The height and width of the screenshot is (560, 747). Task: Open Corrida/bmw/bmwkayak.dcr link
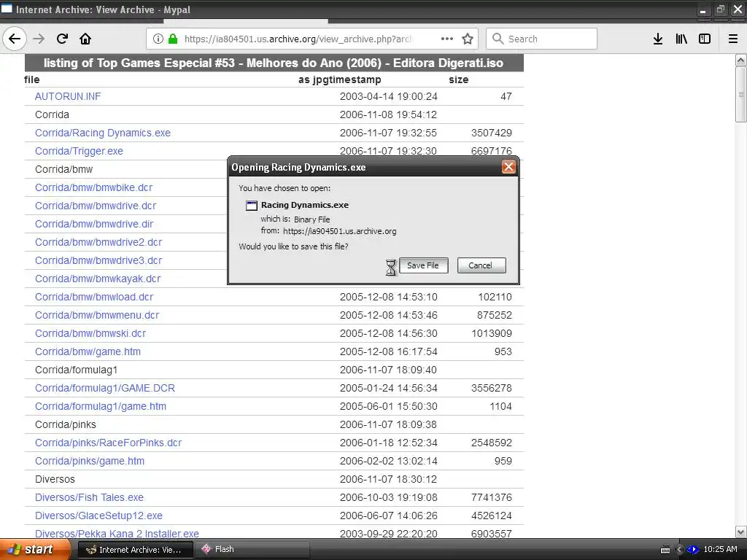tap(98, 279)
